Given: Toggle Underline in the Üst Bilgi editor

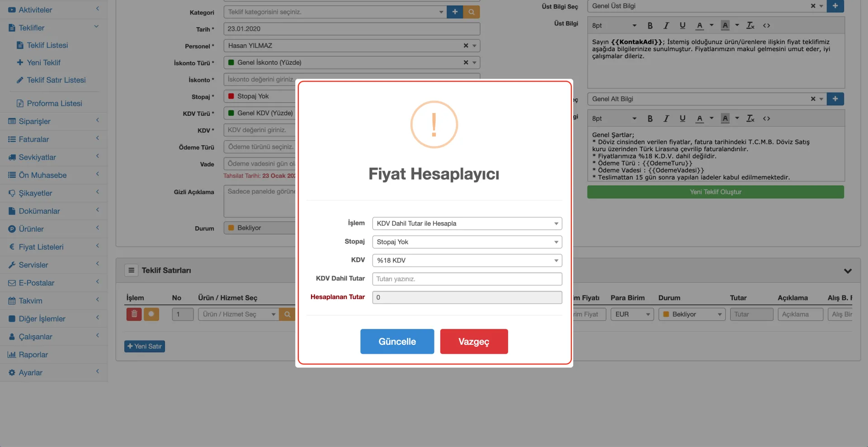Looking at the screenshot, I should pos(682,26).
